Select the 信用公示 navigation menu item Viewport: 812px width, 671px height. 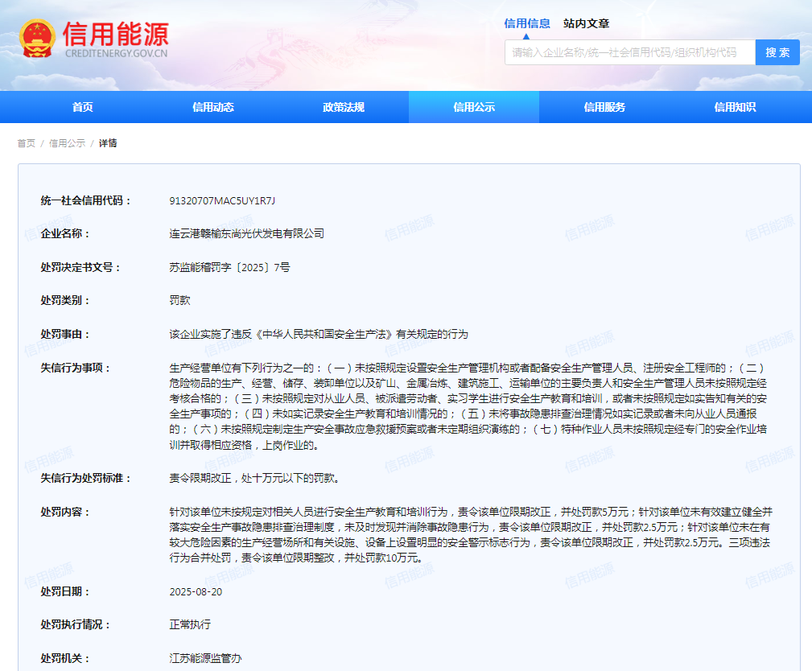[474, 107]
